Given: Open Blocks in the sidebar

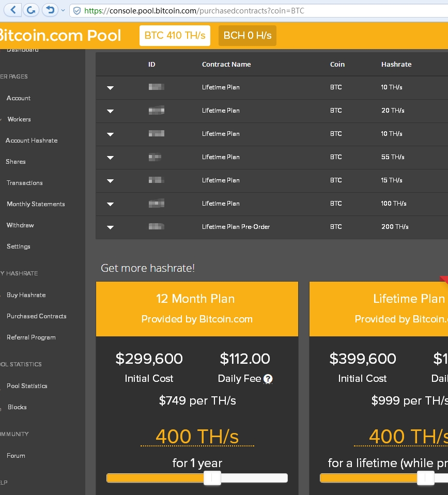Looking at the screenshot, I should click(x=17, y=407).
